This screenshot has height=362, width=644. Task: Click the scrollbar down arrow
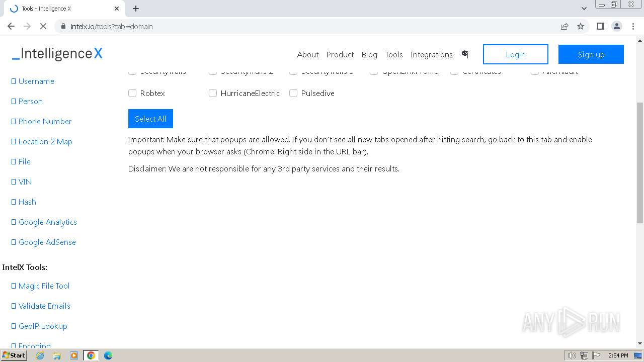click(x=640, y=343)
